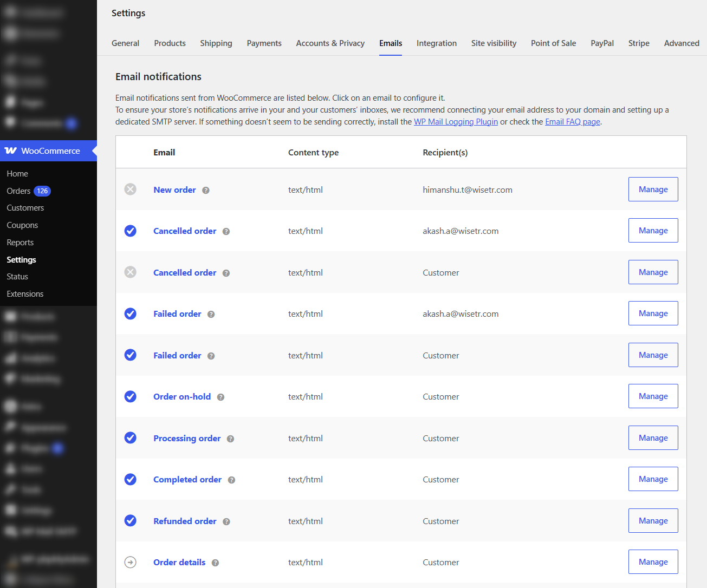Switch to the Products tab
Screen dimensions: 707x588
[x=170, y=43]
